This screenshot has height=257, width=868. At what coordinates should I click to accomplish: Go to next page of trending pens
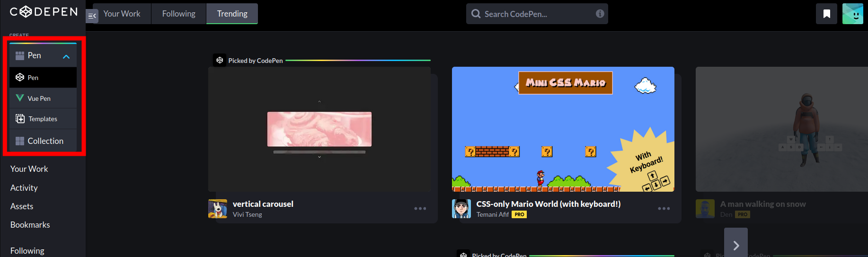(x=735, y=245)
